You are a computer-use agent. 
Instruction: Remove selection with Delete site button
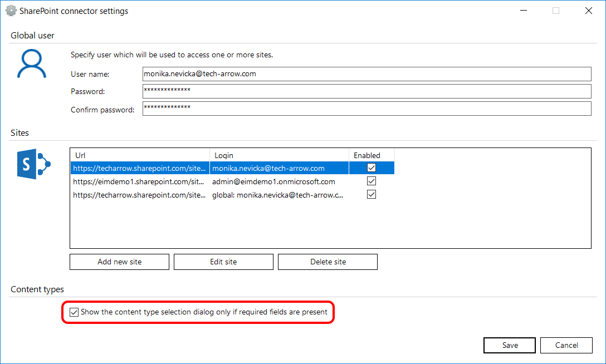(328, 262)
